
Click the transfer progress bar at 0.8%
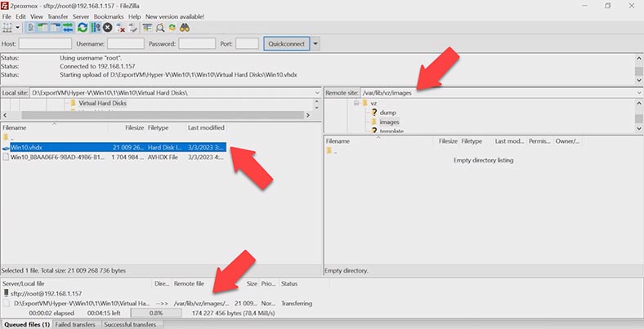pyautogui.click(x=156, y=313)
